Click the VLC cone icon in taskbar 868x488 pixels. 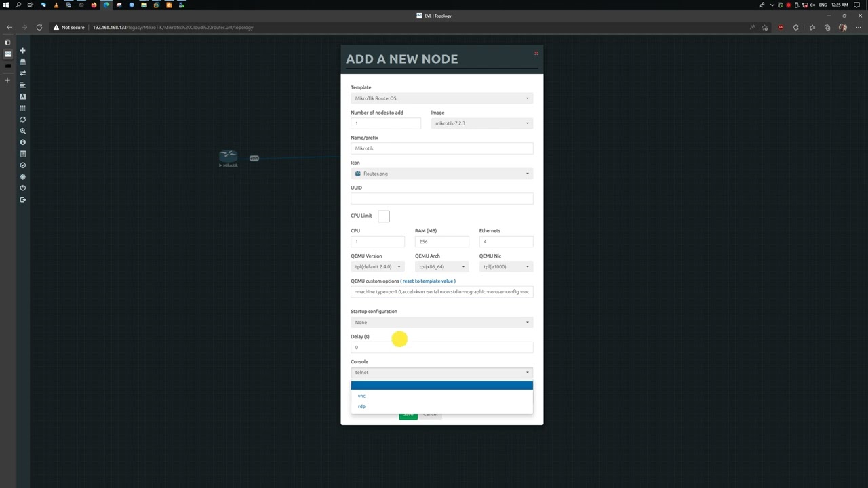[x=56, y=5]
